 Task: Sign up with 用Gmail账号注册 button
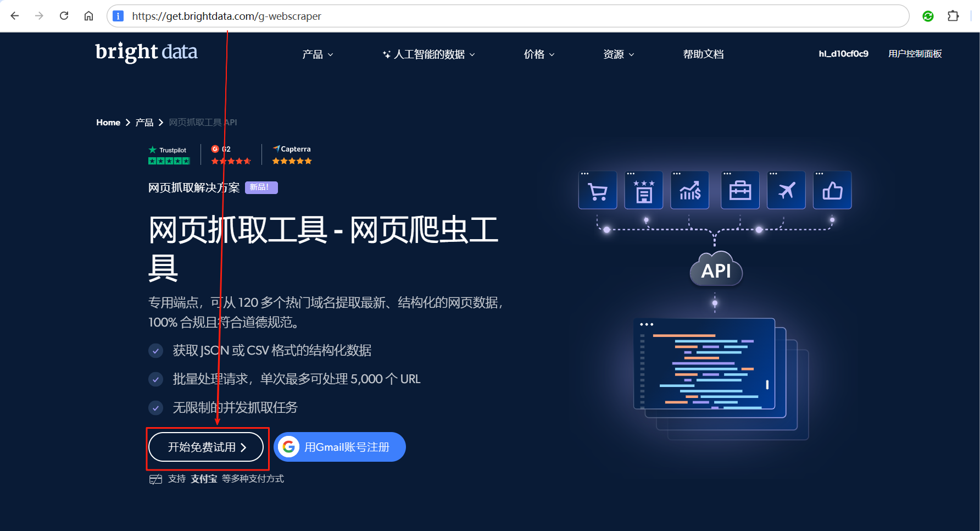(x=340, y=447)
